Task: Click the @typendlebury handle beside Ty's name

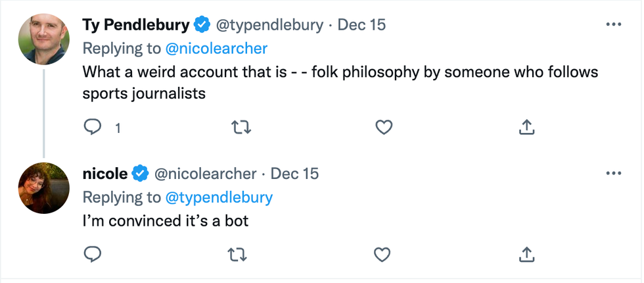Action: [270, 25]
